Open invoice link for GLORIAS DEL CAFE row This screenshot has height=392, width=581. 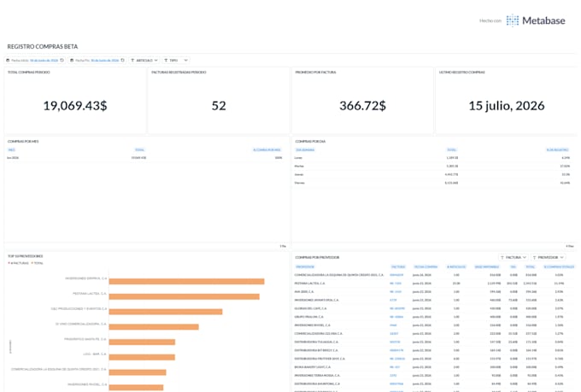(397, 308)
